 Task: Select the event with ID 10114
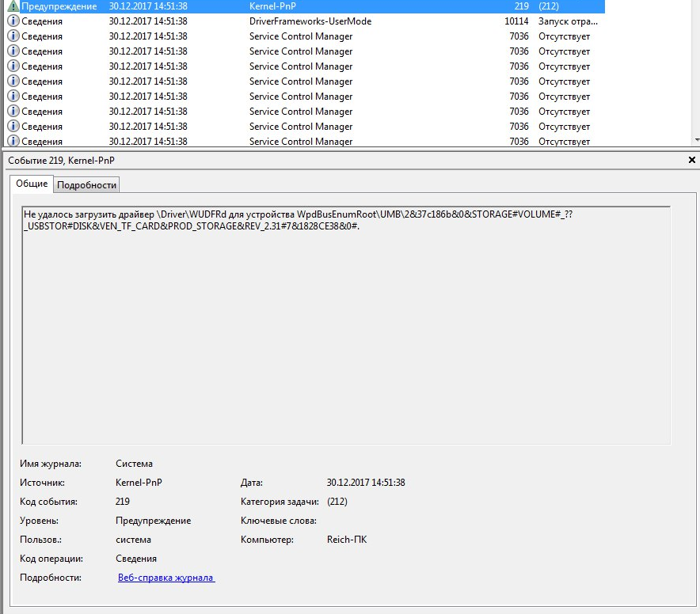[x=515, y=21]
